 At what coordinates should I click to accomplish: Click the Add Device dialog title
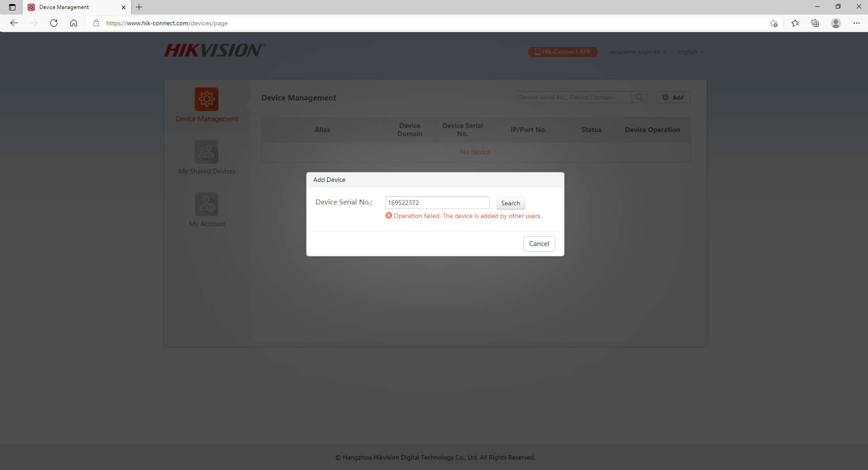[329, 180]
